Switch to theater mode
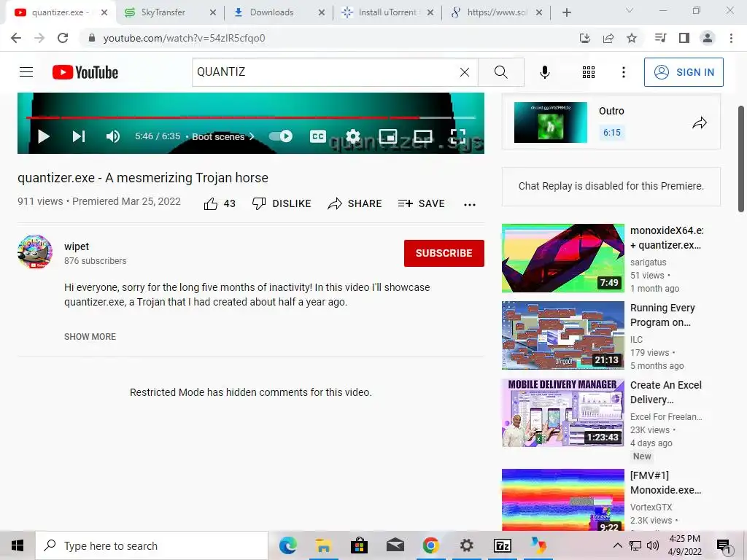This screenshot has width=747, height=560. coord(423,136)
